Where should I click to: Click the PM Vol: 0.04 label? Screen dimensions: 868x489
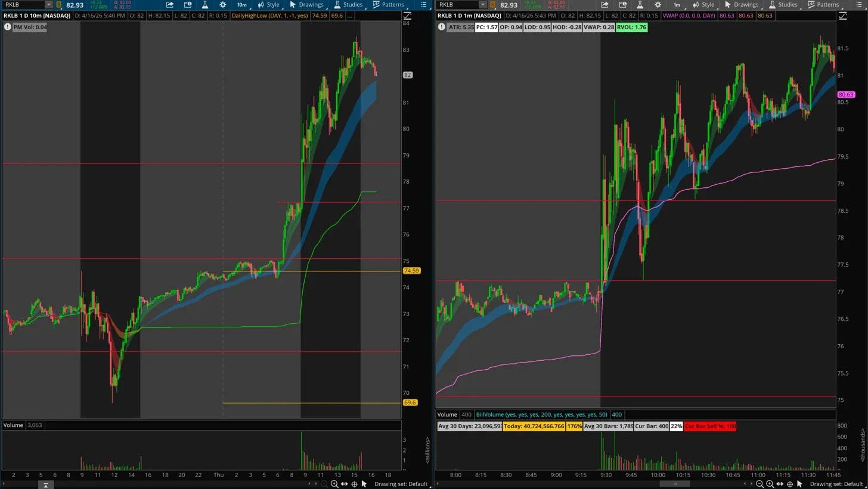[30, 27]
